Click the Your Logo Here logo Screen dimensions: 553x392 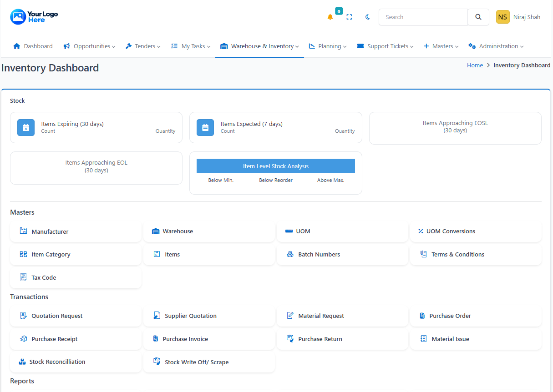(34, 17)
